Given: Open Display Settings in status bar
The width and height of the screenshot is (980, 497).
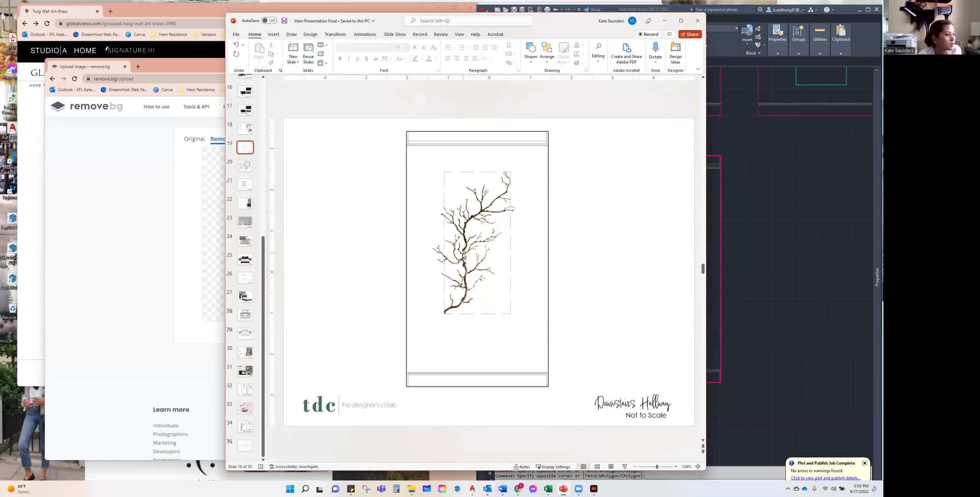Looking at the screenshot, I should click(553, 467).
